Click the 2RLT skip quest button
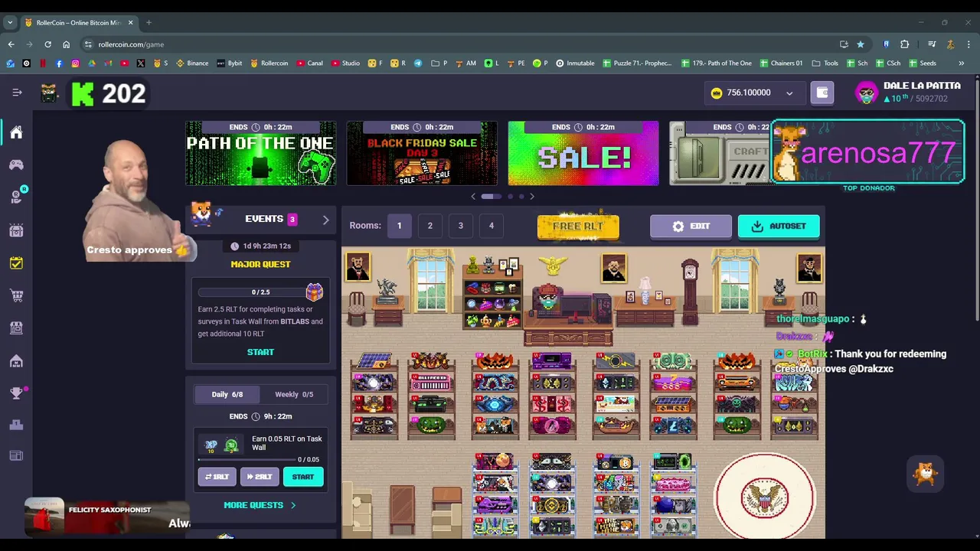 pyautogui.click(x=260, y=477)
